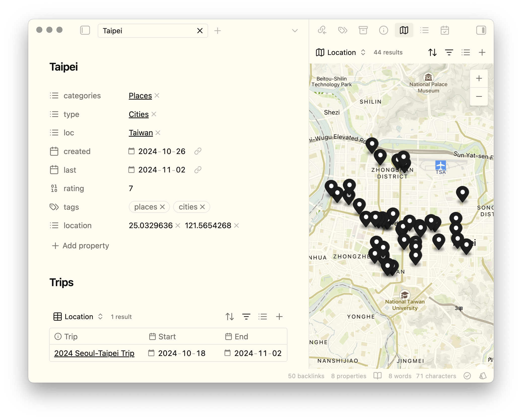Viewport: 522px width, 420px height.
Task: Open the 2024 Seoul-Taipei Trip link
Action: tap(94, 353)
